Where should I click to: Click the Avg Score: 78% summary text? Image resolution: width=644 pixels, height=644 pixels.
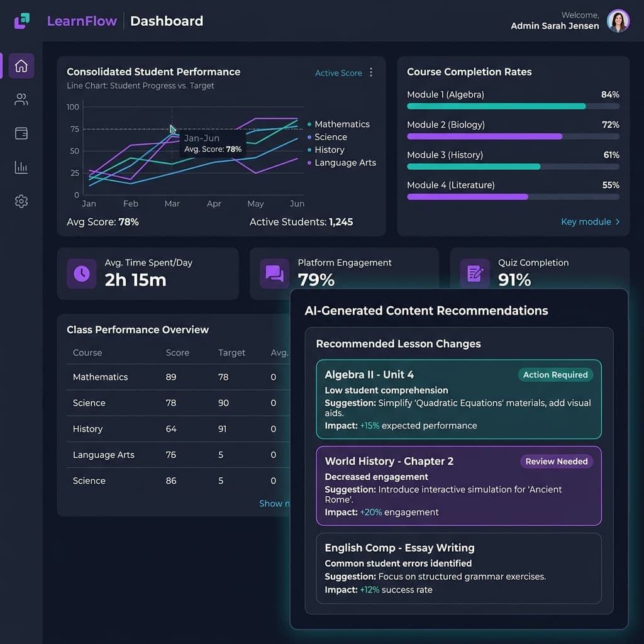103,222
